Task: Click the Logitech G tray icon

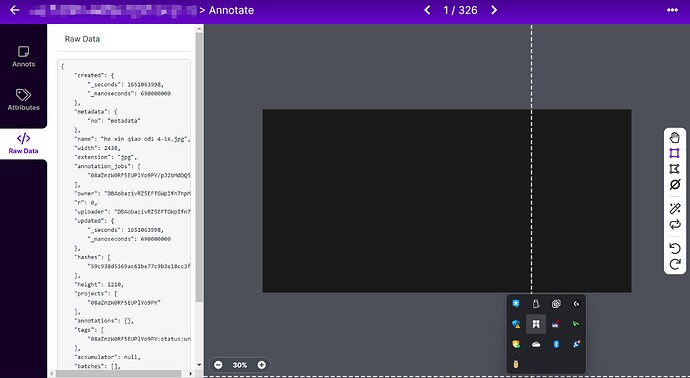Action: 576,304
